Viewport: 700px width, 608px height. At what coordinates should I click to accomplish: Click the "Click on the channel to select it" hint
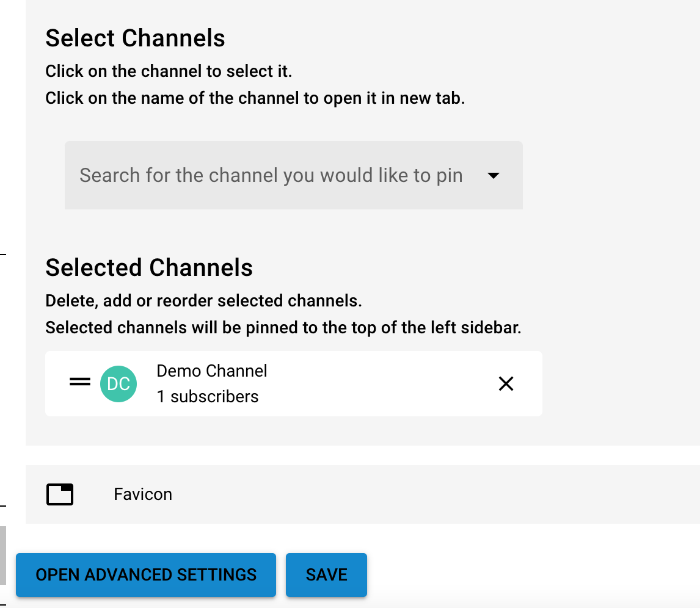pos(169,71)
